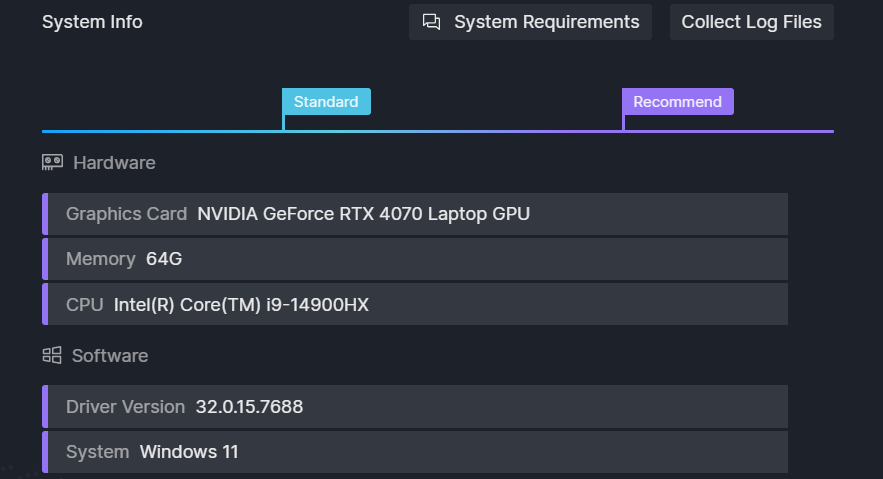
Task: Click the Hardware graphics card icon
Action: (x=52, y=163)
